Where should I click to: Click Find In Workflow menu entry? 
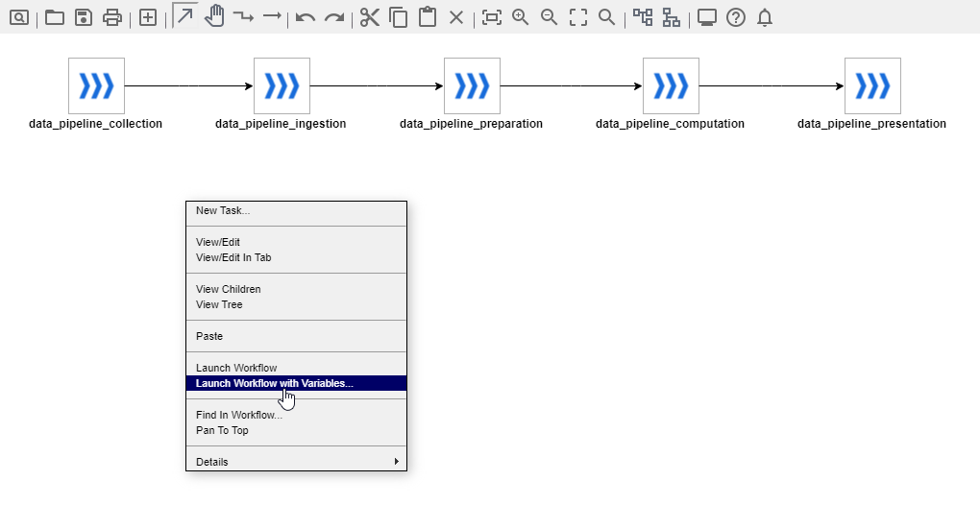click(239, 415)
